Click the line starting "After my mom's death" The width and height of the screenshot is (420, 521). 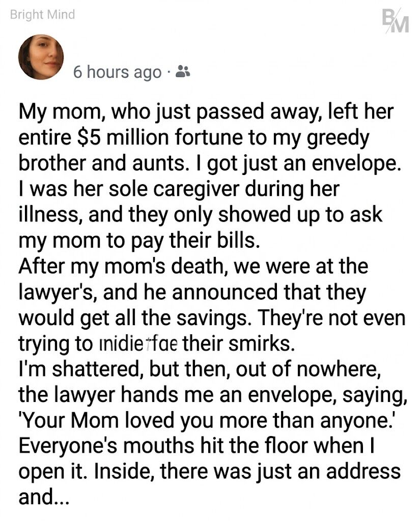pyautogui.click(x=193, y=266)
